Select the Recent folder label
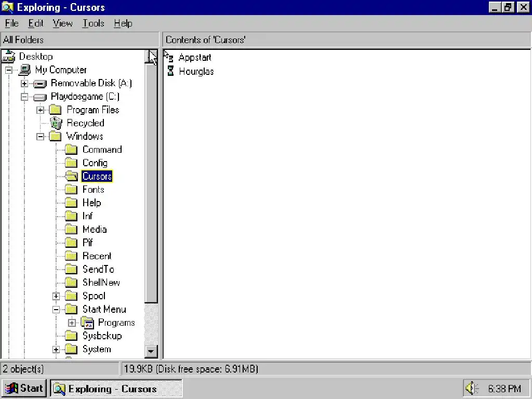This screenshot has height=399, width=532. [x=97, y=256]
